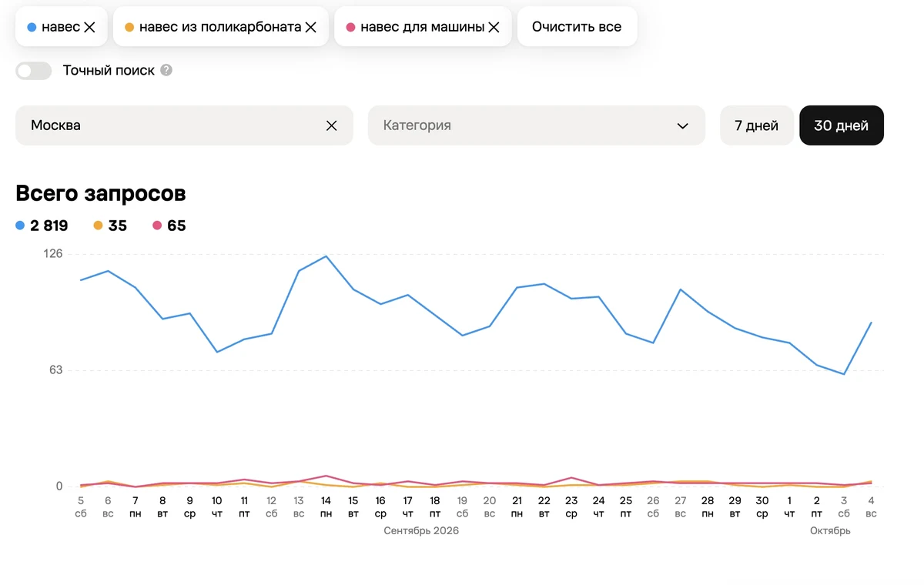Click the '63' y-axis label
Screen dimensions: 924x585
point(55,369)
